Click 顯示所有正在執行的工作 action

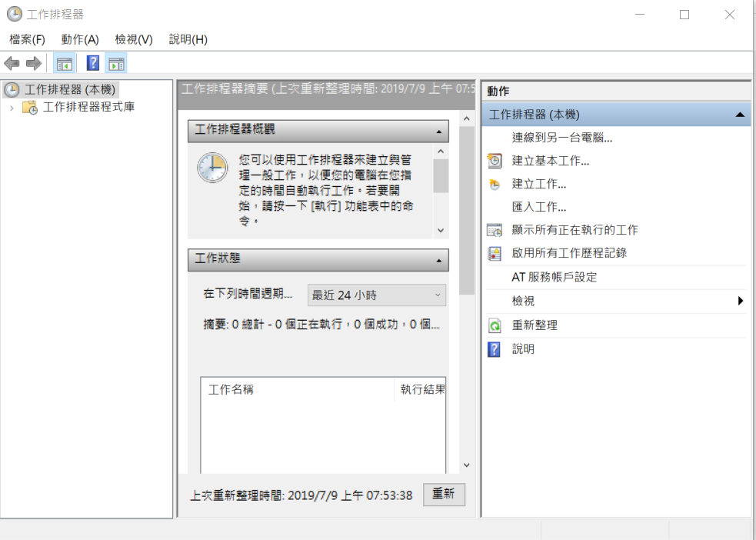tap(574, 230)
